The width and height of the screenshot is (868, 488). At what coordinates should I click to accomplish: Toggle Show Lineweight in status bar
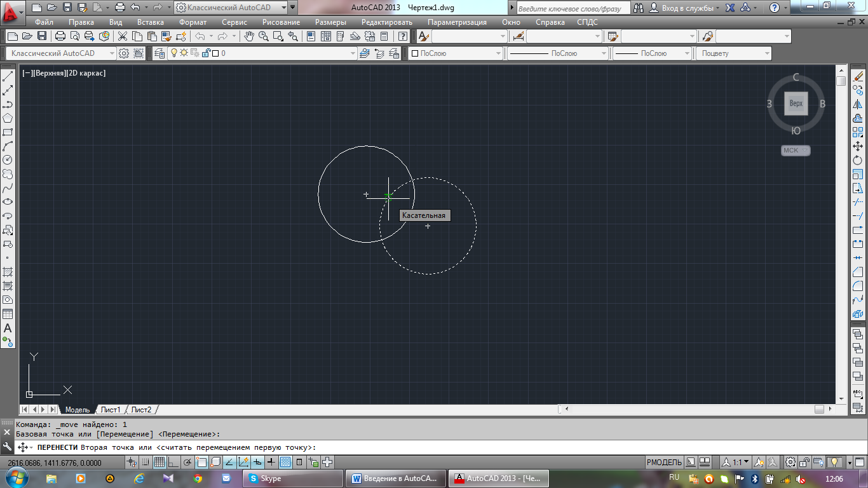click(271, 462)
